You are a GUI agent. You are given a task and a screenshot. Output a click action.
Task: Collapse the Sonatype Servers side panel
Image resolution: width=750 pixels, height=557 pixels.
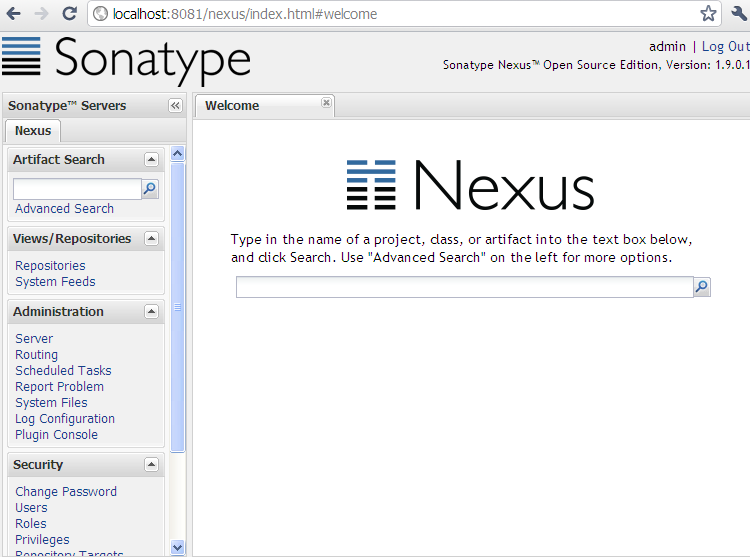[x=175, y=105]
